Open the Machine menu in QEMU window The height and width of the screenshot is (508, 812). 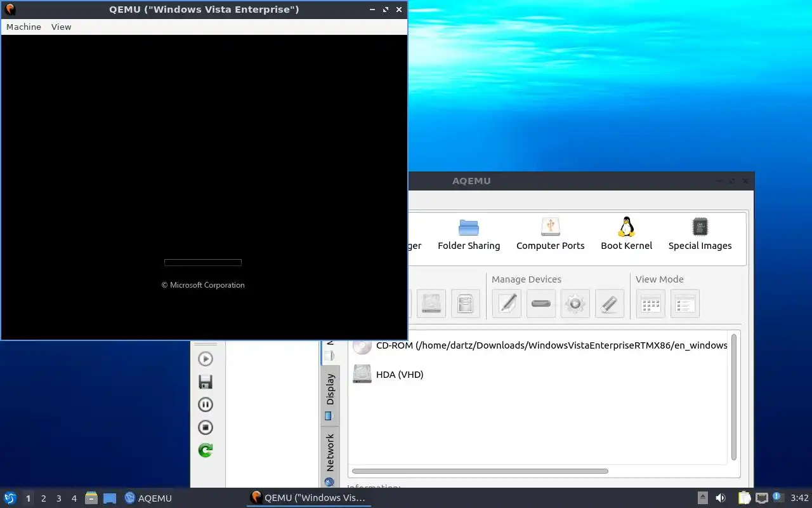[x=23, y=27]
